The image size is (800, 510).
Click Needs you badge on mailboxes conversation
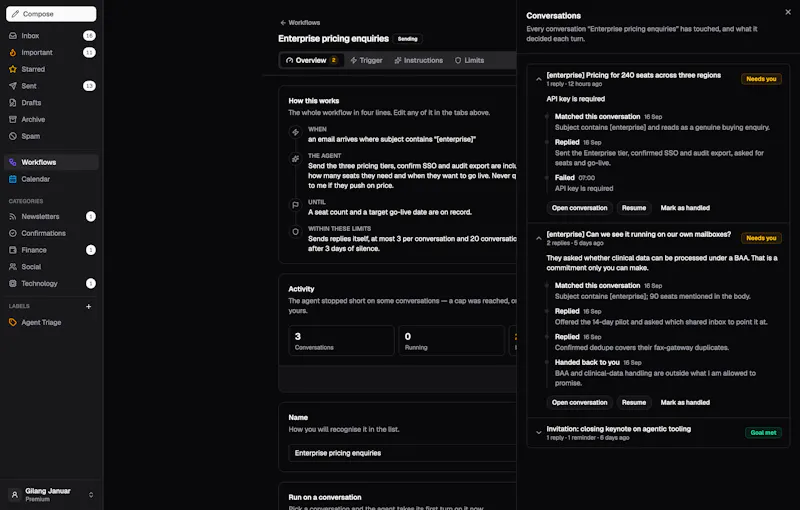coord(761,238)
